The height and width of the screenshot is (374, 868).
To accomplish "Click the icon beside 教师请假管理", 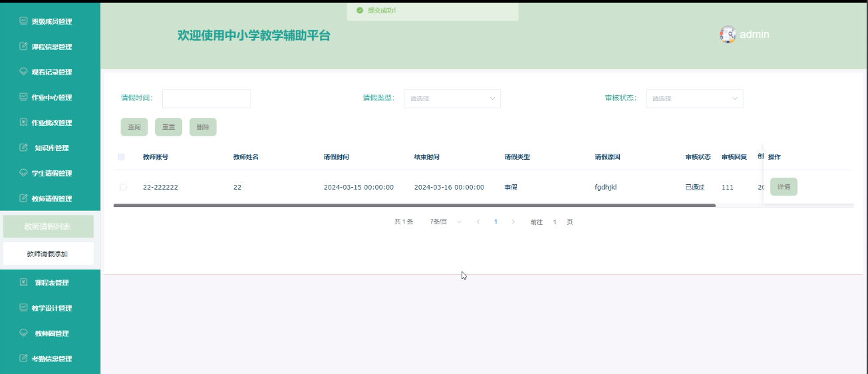I will point(24,198).
